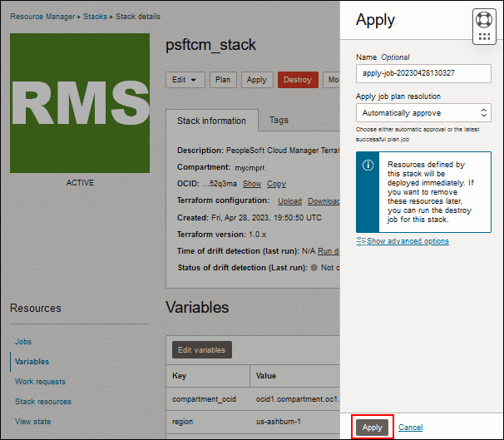Click the Name optional input field
This screenshot has width=504, height=440.
coord(423,73)
